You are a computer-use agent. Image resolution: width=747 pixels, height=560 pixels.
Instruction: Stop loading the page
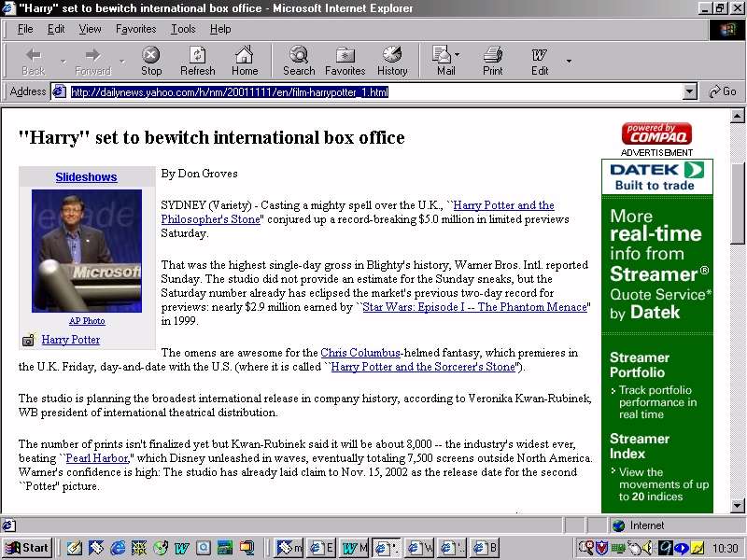click(151, 62)
